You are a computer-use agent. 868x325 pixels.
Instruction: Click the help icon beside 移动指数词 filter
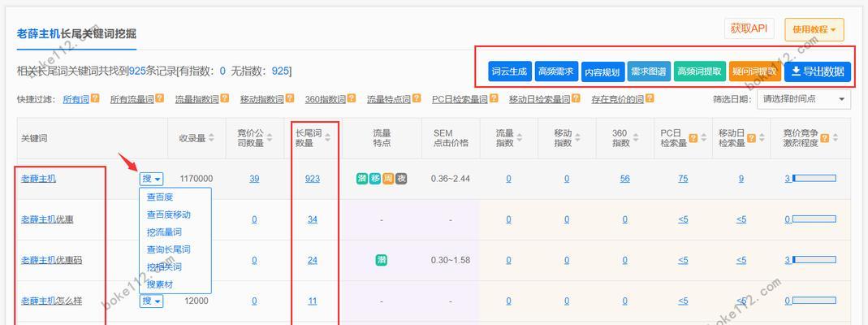coord(290,98)
